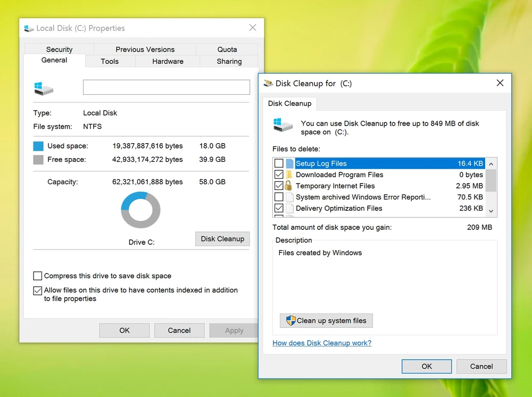Open How does Disk Cleanup work link
Viewport: 532px width, 397px height.
[x=322, y=343]
